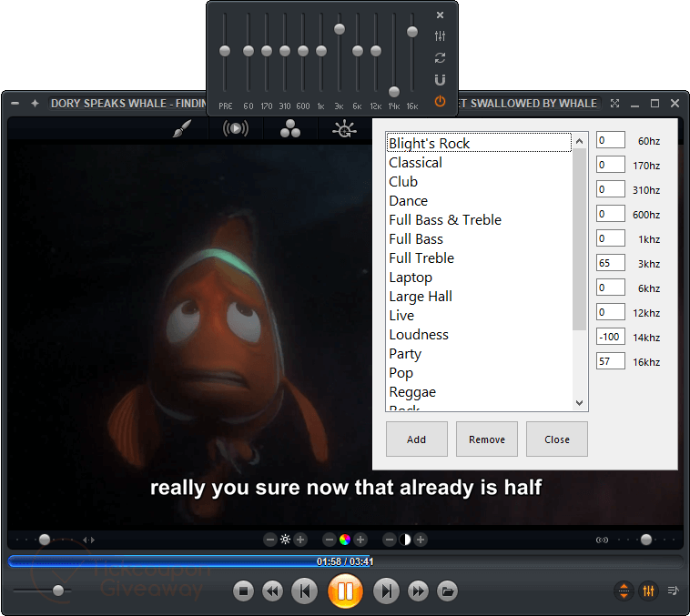Open a file with folder icon
This screenshot has height=616, width=690.
point(448,591)
